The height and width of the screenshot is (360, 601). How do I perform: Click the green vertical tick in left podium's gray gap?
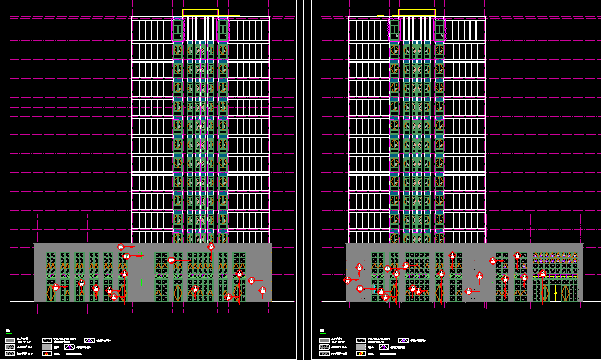(x=141, y=283)
